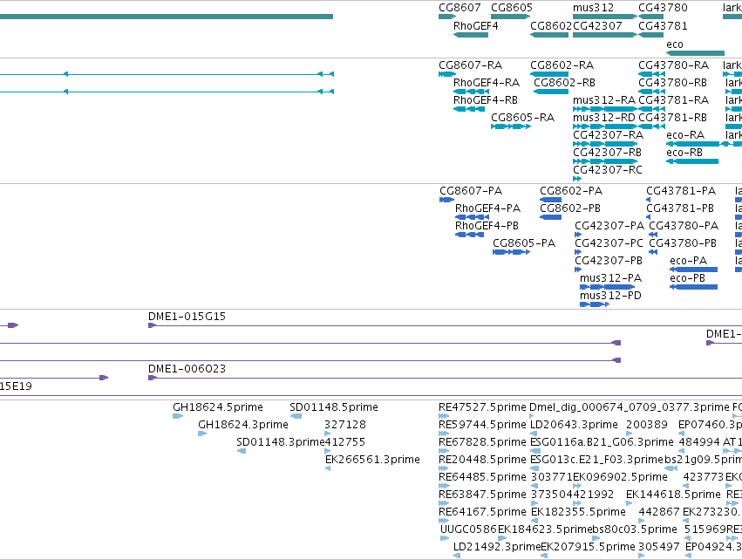
Task: Select the CG43780-PB protein feature
Action: tap(653, 252)
